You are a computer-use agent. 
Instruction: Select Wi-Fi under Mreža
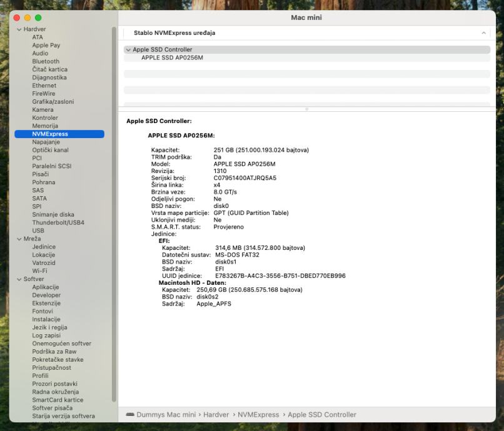coord(39,271)
